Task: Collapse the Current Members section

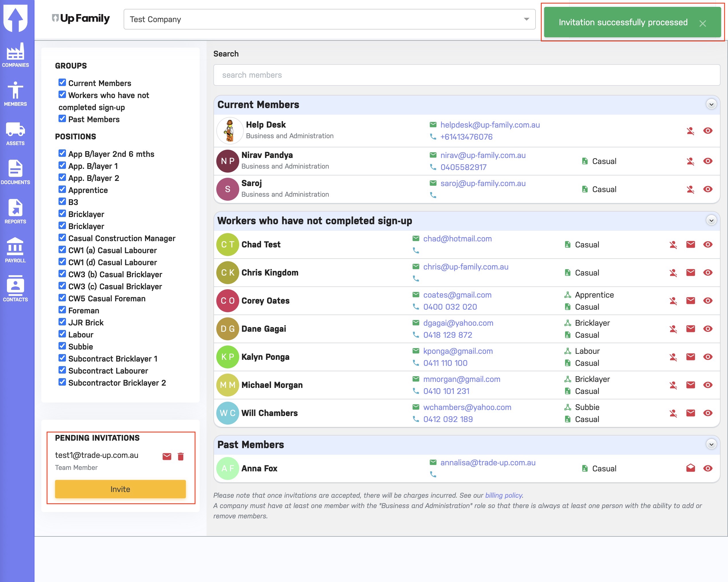Action: pyautogui.click(x=711, y=104)
